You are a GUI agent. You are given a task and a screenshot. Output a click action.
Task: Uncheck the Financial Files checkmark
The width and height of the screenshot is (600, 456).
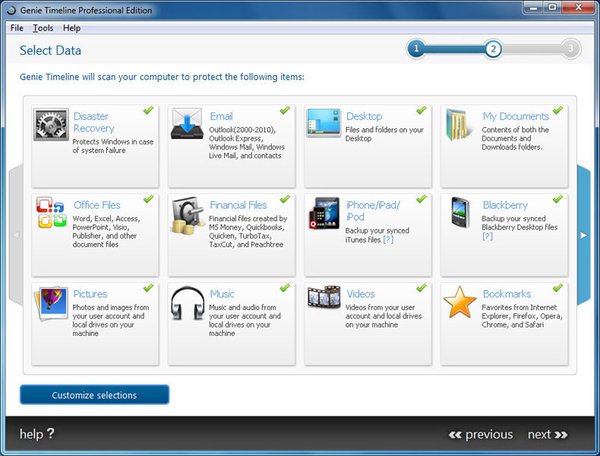click(285, 199)
